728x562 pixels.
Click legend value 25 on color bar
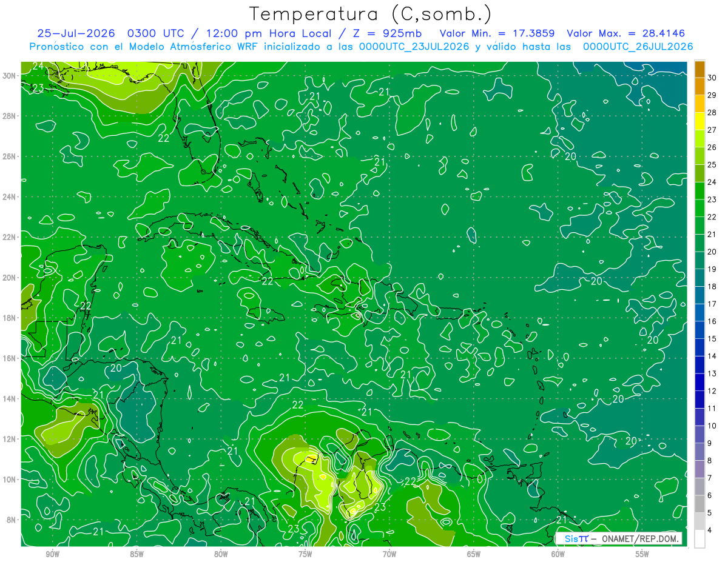(712, 164)
